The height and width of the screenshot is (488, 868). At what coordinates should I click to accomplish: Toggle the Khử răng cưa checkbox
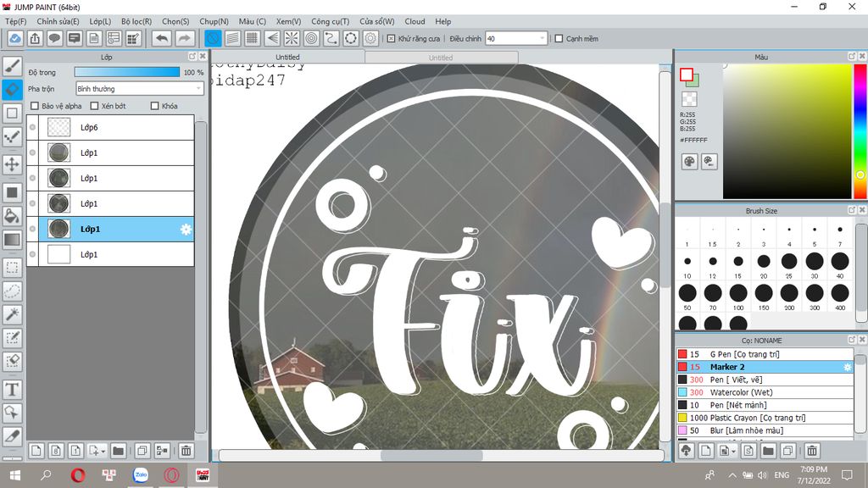click(x=392, y=39)
